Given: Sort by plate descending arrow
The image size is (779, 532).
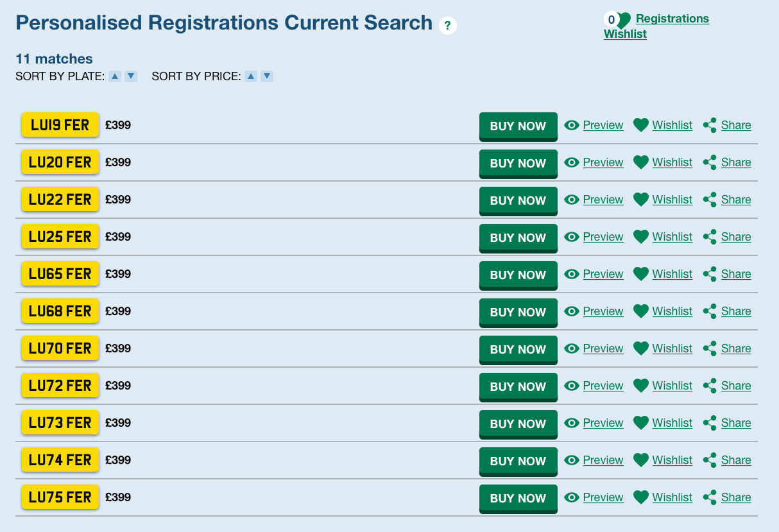Looking at the screenshot, I should click(x=131, y=76).
